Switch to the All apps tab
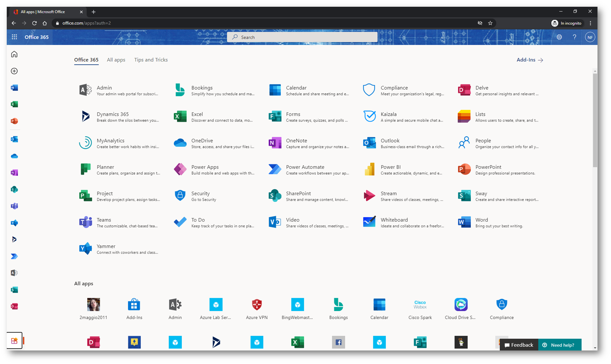 [116, 60]
